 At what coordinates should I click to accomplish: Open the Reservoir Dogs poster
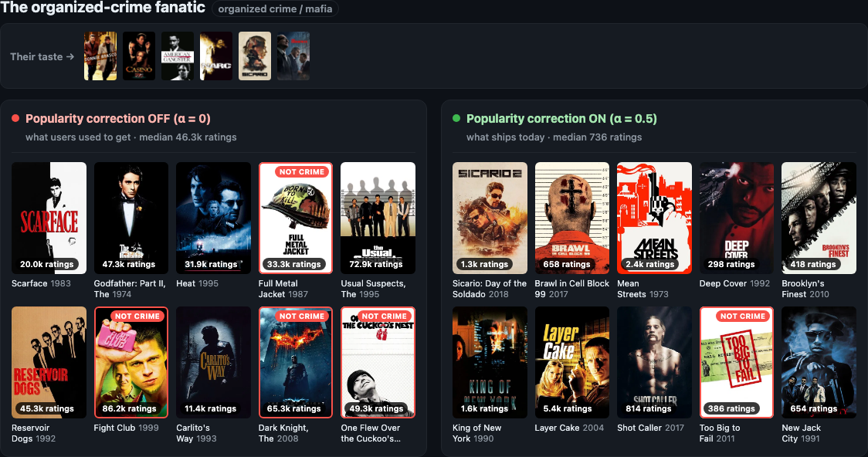point(49,362)
